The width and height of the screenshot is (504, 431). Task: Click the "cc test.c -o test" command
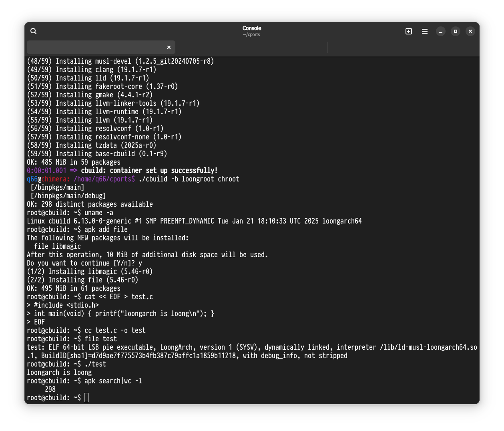[115, 330]
